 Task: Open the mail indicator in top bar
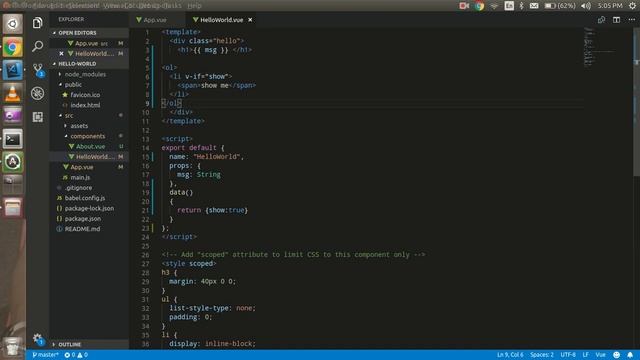(534, 6)
